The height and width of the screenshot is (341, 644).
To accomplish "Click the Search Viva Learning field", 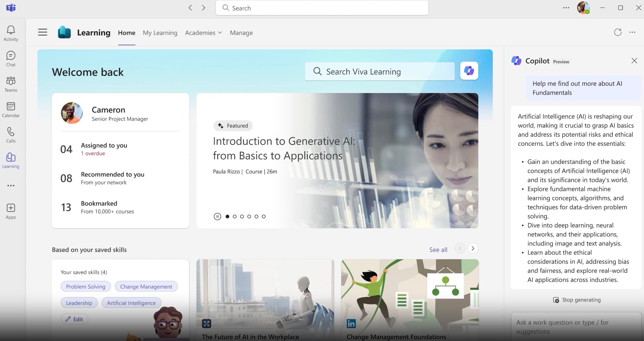I will 380,72.
